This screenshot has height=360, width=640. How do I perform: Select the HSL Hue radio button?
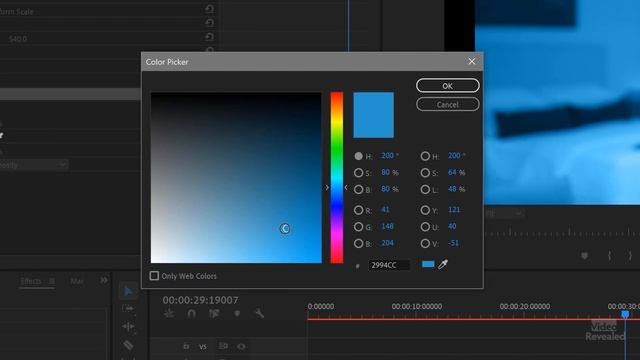425,156
